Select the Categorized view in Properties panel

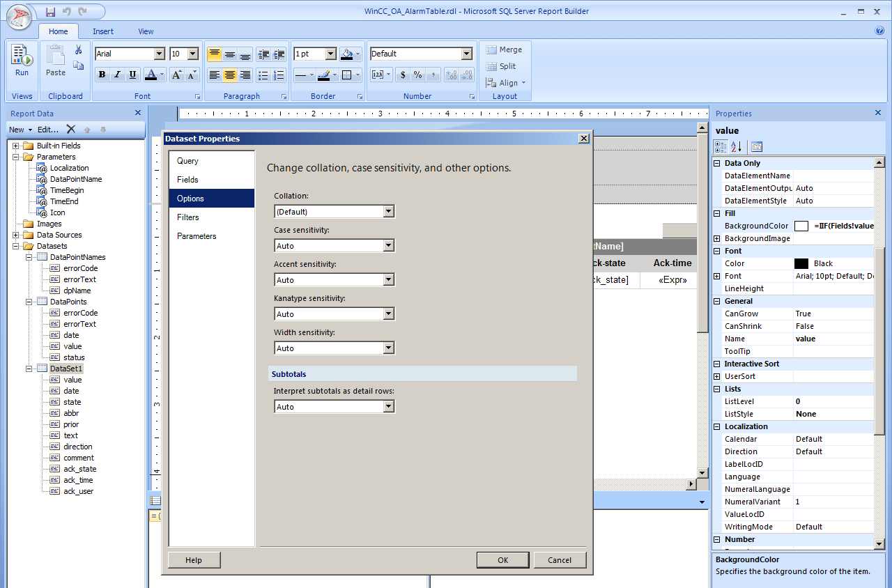click(x=721, y=146)
